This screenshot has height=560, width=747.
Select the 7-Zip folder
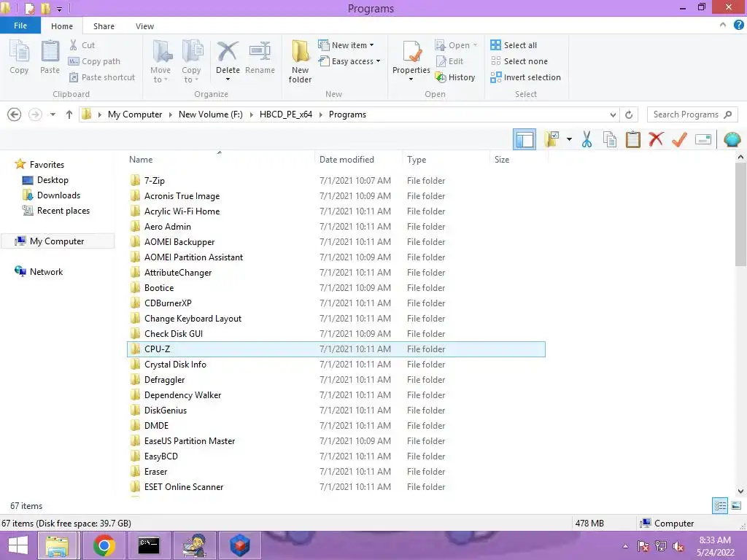tap(336, 181)
